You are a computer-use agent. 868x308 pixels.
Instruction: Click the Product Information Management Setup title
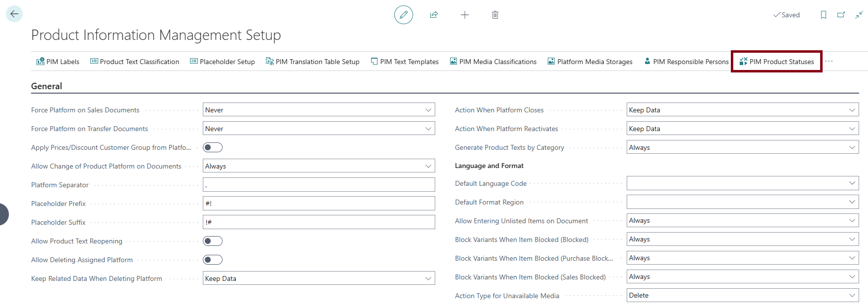[156, 35]
